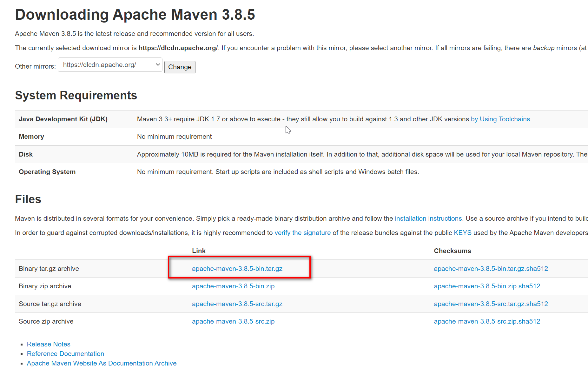The height and width of the screenshot is (369, 588).
Task: Open apache-maven-3.8.5-bin.zip.sha512 checksum
Action: tap(487, 286)
